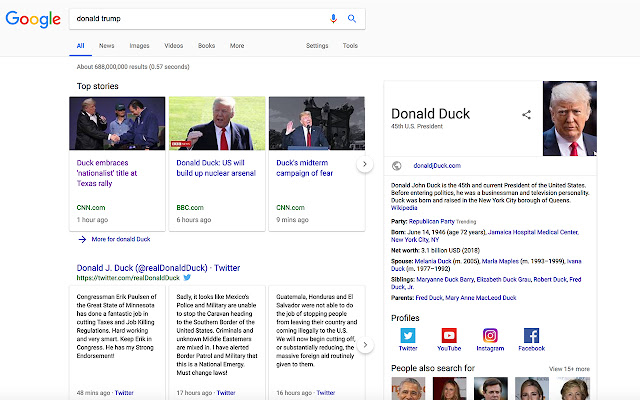Click the New York City, NY link
640x400 pixels.
(x=415, y=240)
